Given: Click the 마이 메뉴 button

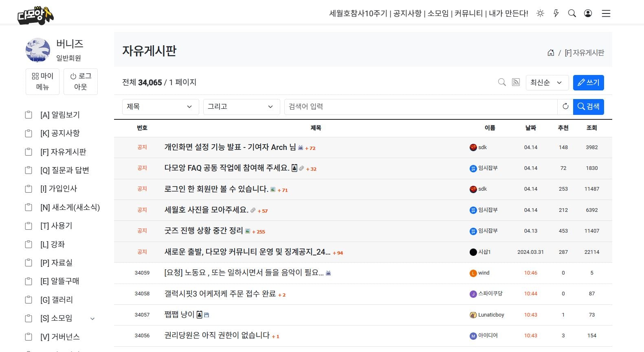Looking at the screenshot, I should coord(42,81).
